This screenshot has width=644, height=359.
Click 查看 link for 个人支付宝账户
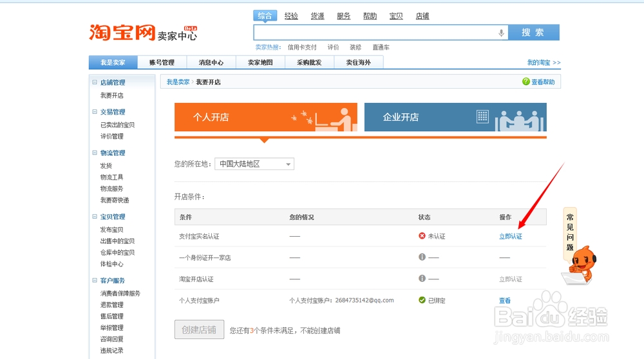[505, 300]
